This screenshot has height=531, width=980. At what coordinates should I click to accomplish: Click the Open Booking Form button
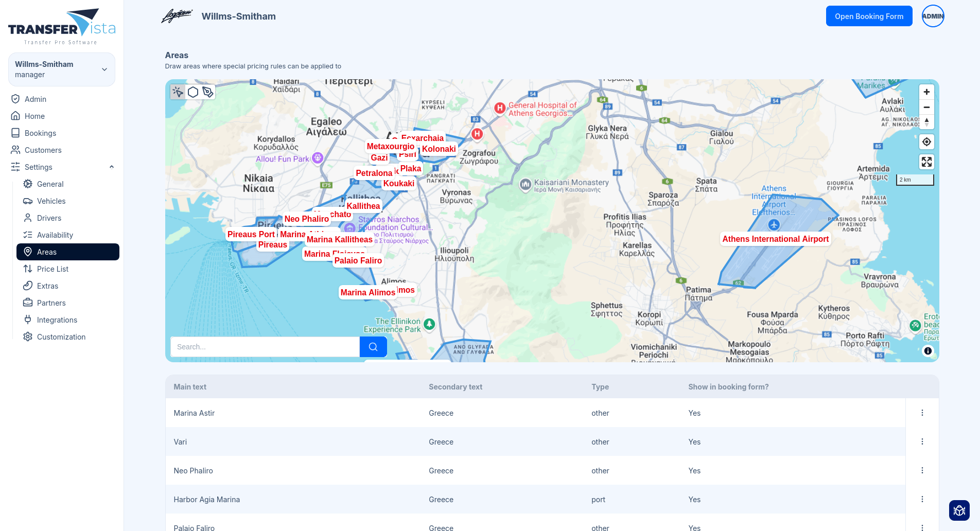[x=869, y=16]
